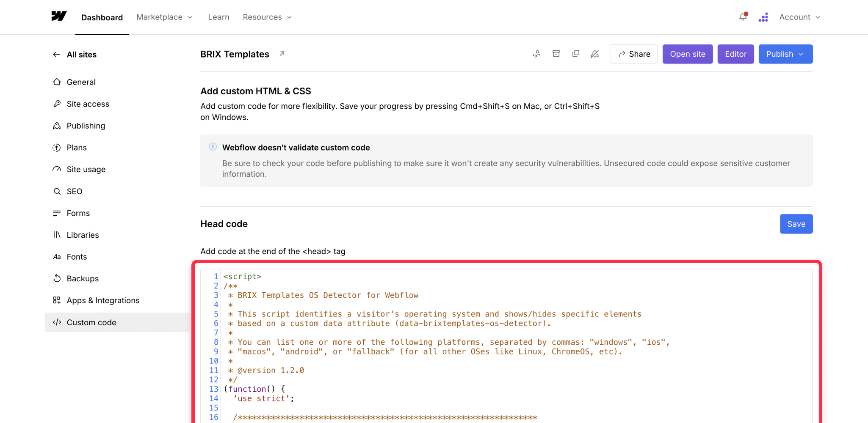
Task: Click the 'Add custom HTML & CSS' heading
Action: pyautogui.click(x=256, y=91)
